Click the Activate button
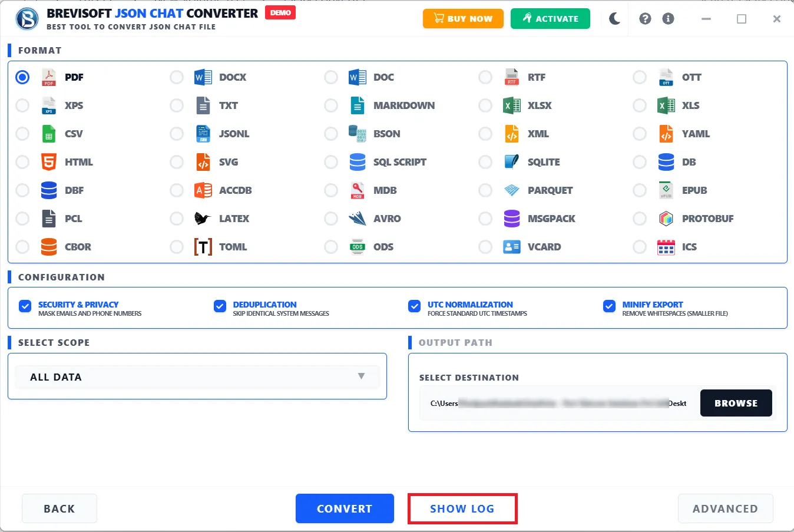Image resolution: width=794 pixels, height=532 pixels. pos(550,19)
